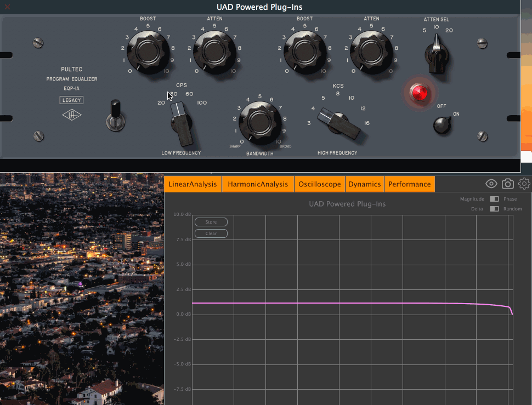The image size is (532, 405).
Task: Click the camera snapshot icon
Action: click(508, 184)
